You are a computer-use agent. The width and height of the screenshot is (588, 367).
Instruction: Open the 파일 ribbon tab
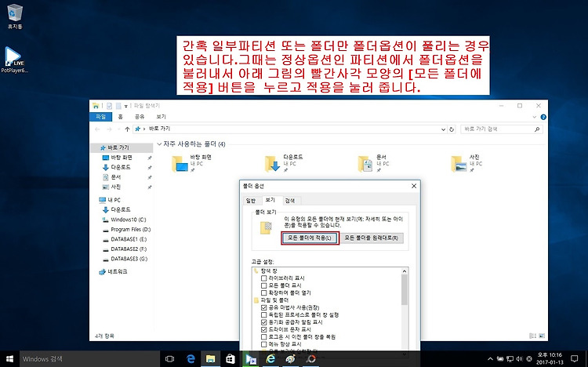pyautogui.click(x=101, y=117)
